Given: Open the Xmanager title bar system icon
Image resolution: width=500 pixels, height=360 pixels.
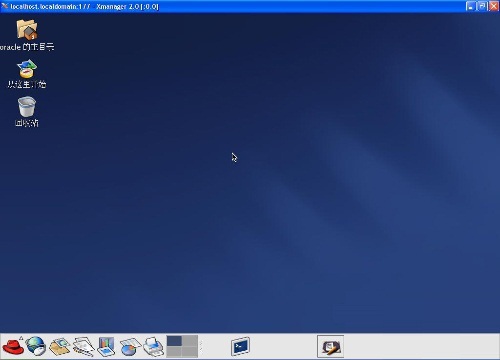Looking at the screenshot, I should point(5,6).
